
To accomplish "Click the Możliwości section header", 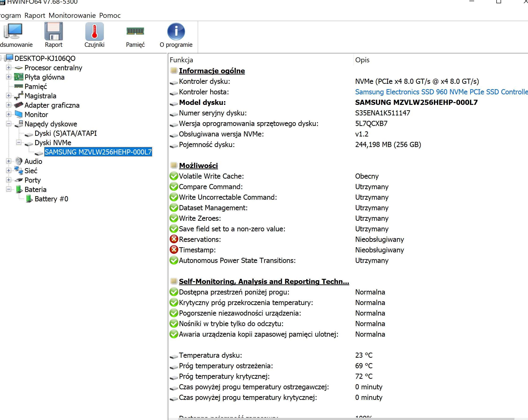I will [198, 166].
